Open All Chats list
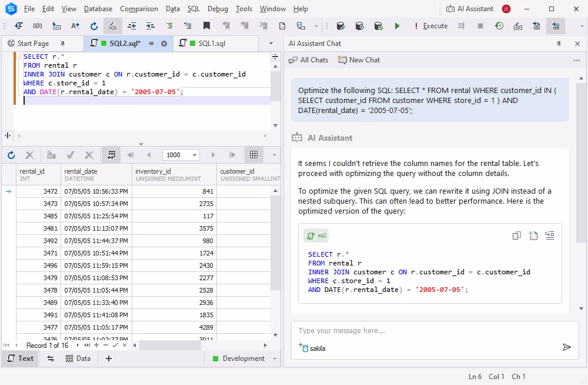Screen dimensions: 588x385 (308, 60)
